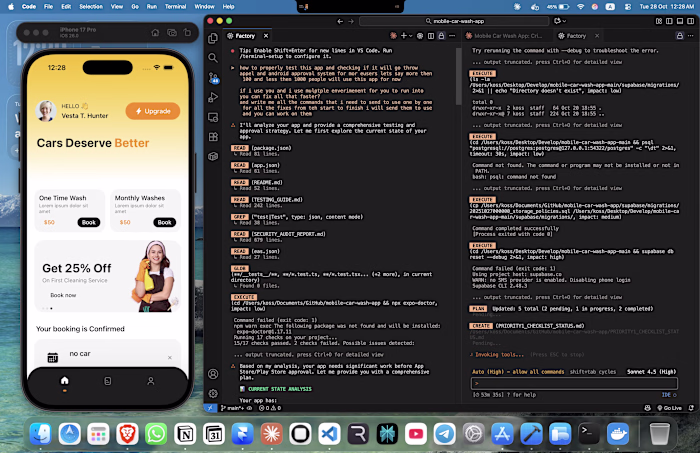Open Brave browser from the Dock

127,433
